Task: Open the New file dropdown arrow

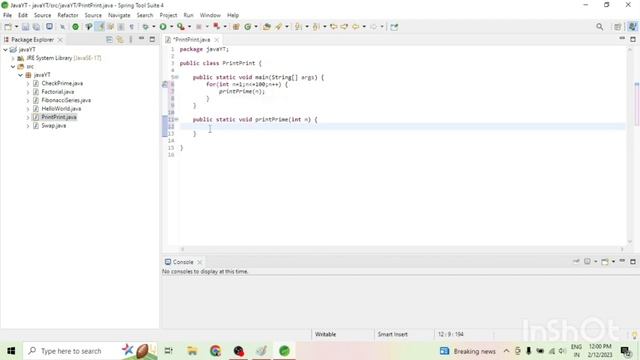Action: (16, 27)
